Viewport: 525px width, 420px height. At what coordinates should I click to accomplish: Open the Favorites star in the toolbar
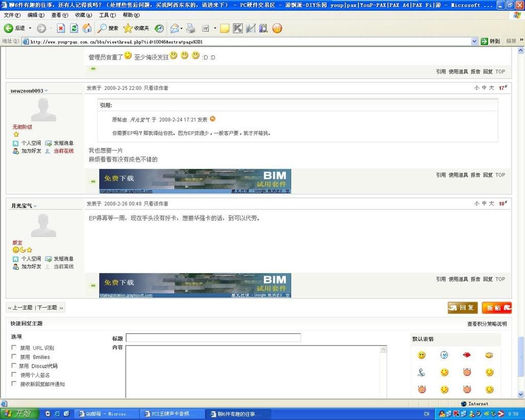pyautogui.click(x=128, y=28)
